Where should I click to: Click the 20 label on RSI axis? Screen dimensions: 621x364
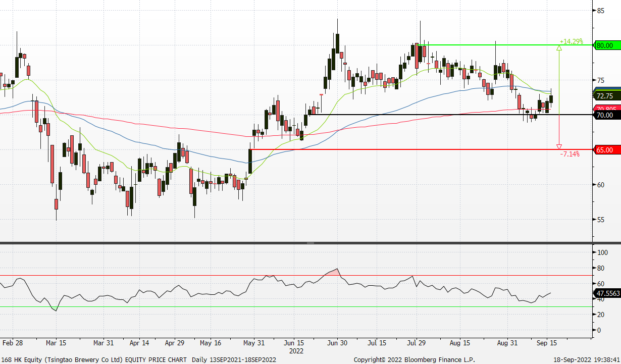tap(601, 315)
